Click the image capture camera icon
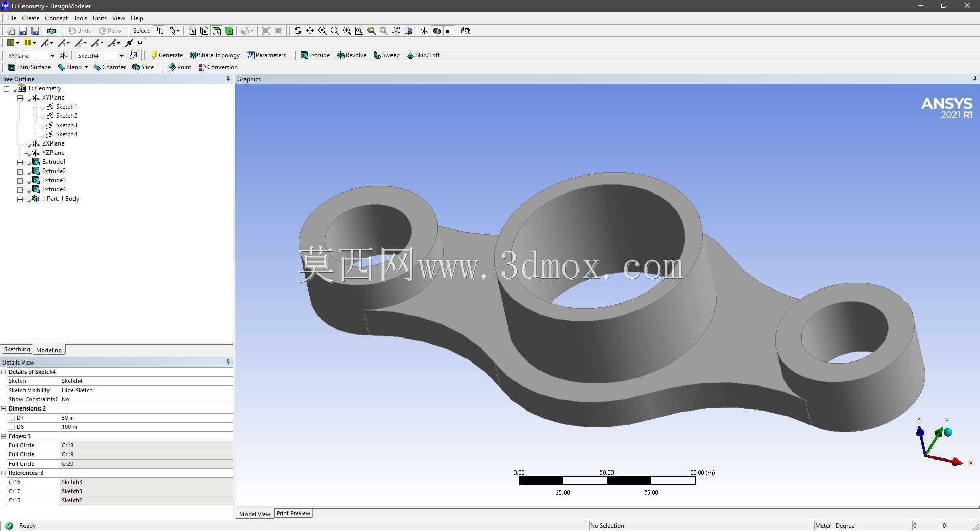Viewport: 980px width, 531px height. click(52, 31)
